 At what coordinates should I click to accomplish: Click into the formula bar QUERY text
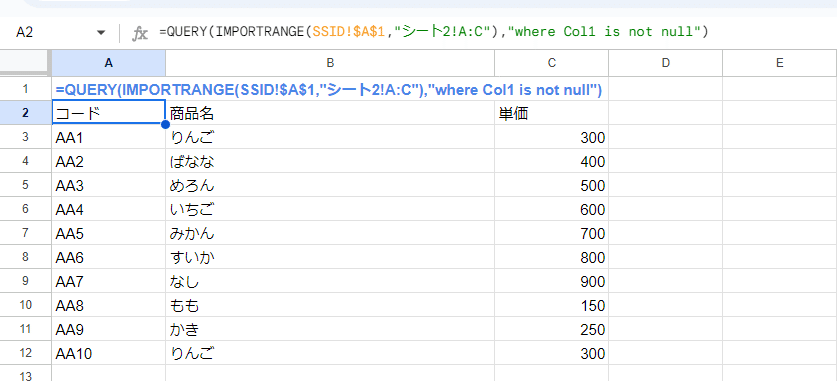[x=433, y=32]
